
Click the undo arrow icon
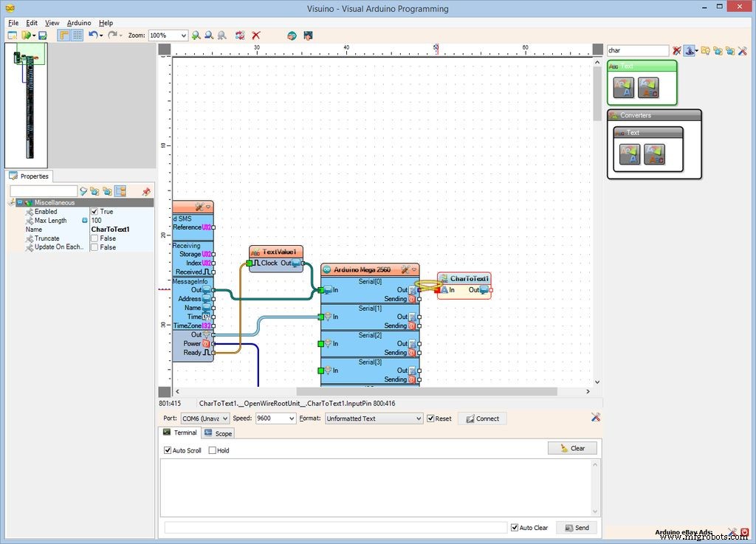coord(93,35)
